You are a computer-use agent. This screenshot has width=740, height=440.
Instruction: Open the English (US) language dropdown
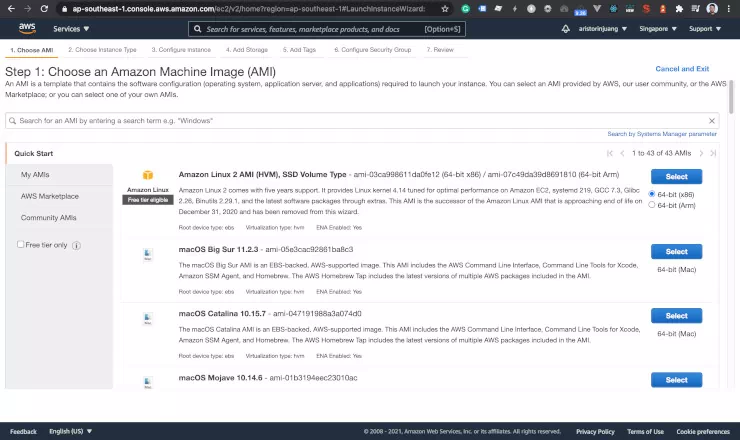pos(70,432)
